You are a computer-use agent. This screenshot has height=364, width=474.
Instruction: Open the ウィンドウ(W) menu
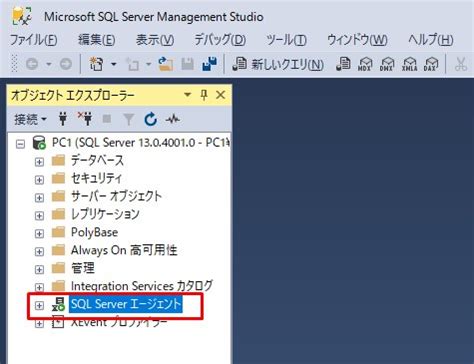tap(357, 40)
